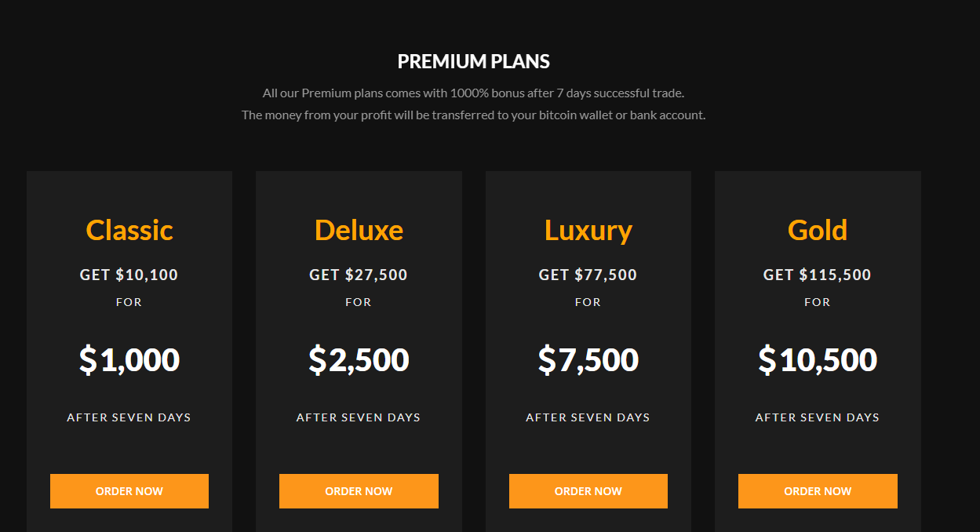980x532 pixels.
Task: Order the Gold plan now
Action: [x=818, y=491]
